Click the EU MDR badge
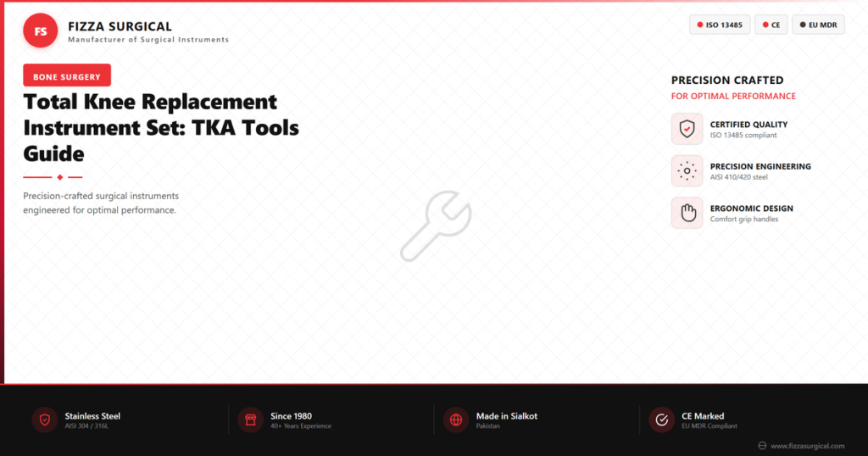This screenshot has width=868, height=456. [818, 25]
